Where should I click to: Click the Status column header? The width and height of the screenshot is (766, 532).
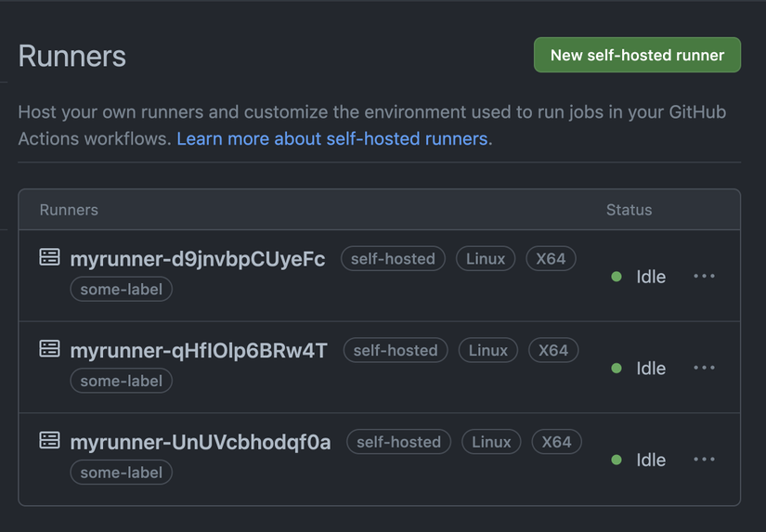[629, 210]
